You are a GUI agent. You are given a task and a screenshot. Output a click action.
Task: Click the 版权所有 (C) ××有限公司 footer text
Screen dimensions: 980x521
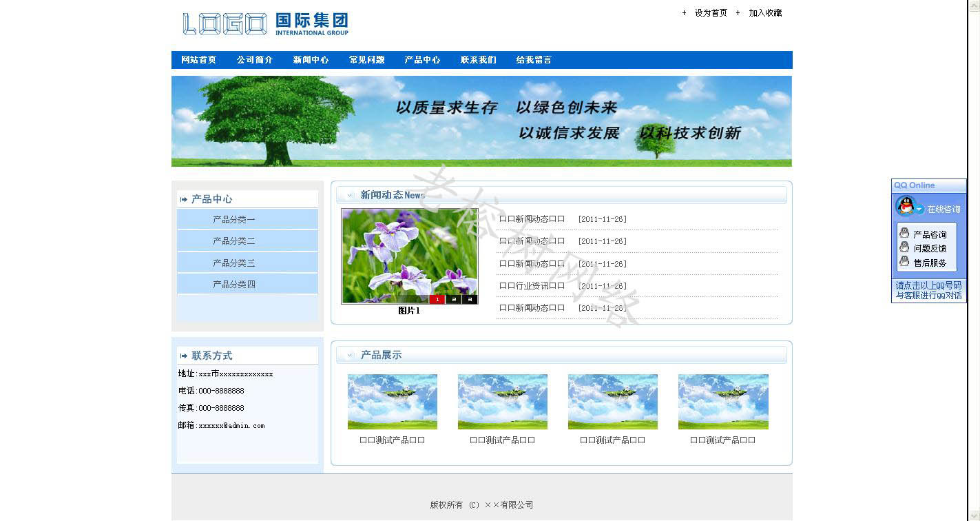pyautogui.click(x=481, y=505)
